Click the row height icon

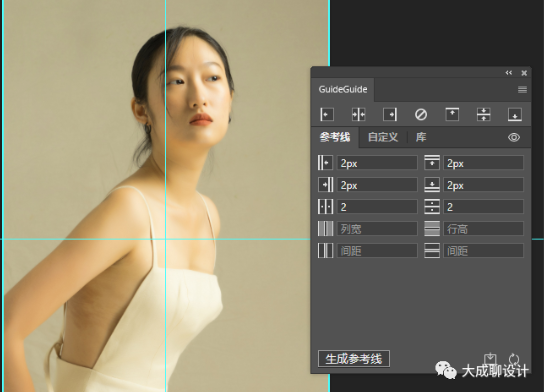[x=432, y=229]
